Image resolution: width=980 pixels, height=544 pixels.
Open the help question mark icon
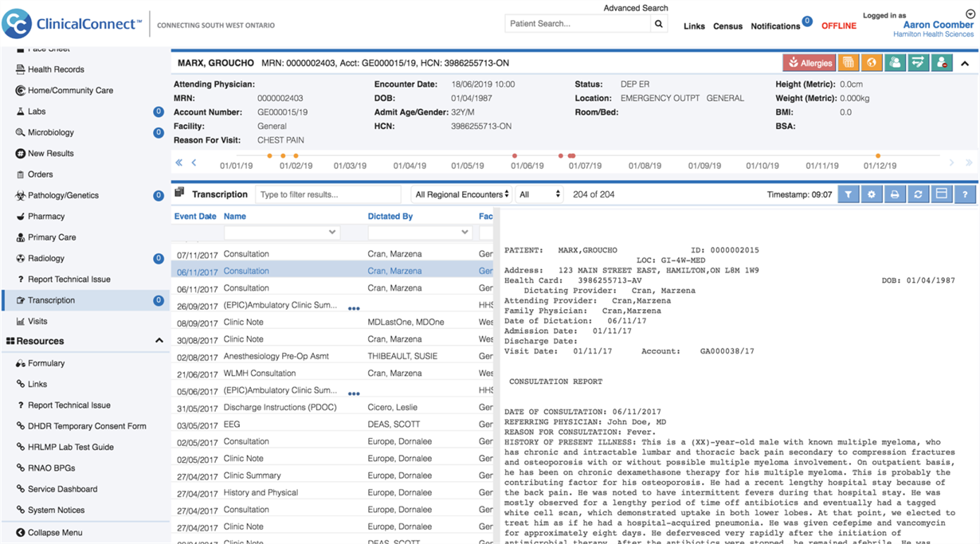click(965, 194)
